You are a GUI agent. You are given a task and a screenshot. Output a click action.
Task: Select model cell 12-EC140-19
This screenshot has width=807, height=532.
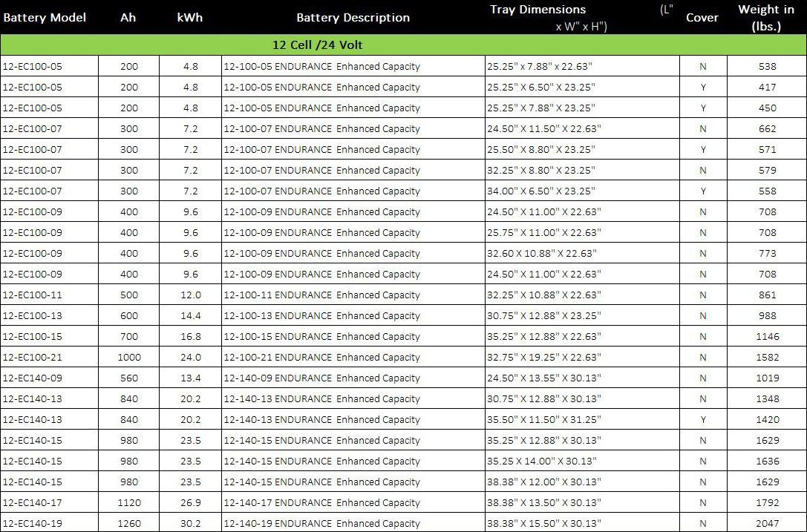pyautogui.click(x=50, y=523)
